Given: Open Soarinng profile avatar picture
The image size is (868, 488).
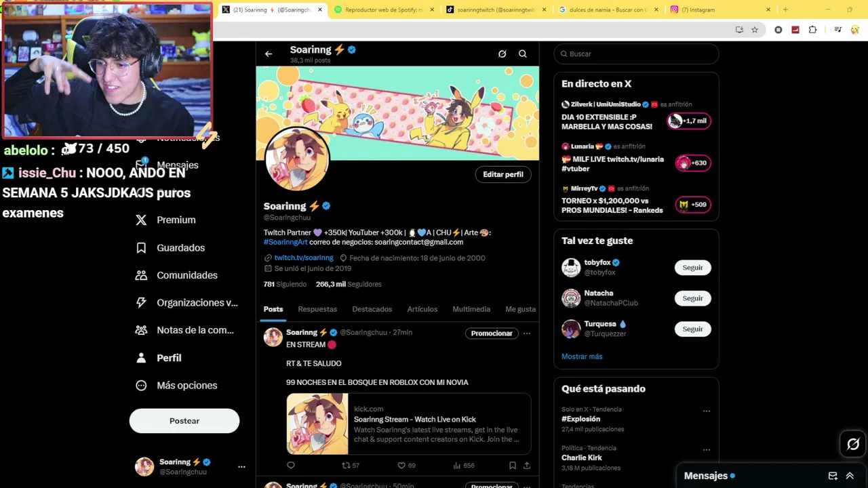Looking at the screenshot, I should coord(296,160).
